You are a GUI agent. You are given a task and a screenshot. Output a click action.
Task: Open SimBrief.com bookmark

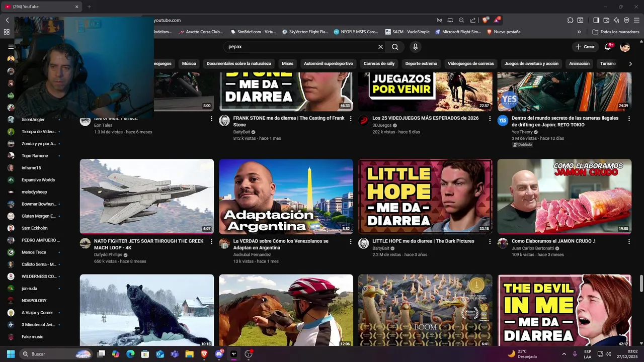(x=254, y=32)
